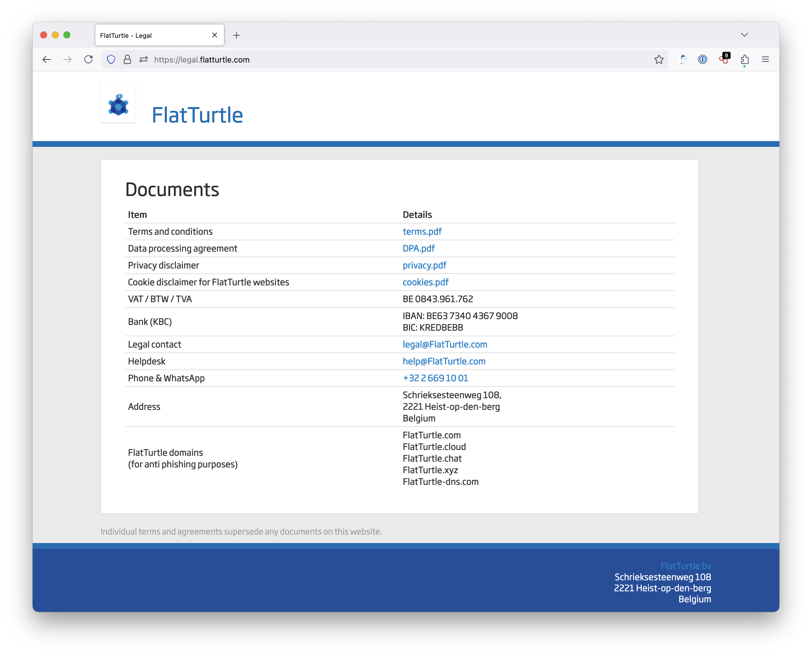This screenshot has width=812, height=655.
Task: Open site permissions icon in address bar
Action: (x=144, y=60)
